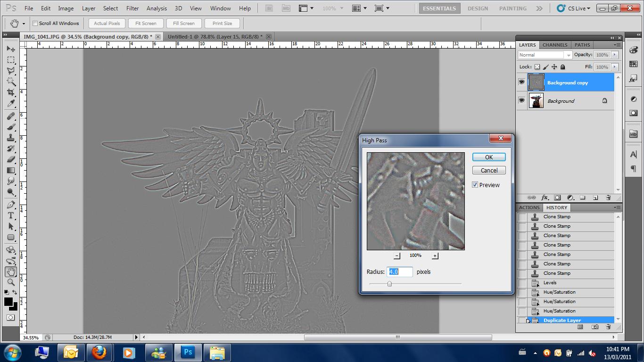
Task: Select the Gradient tool
Action: click(x=11, y=170)
